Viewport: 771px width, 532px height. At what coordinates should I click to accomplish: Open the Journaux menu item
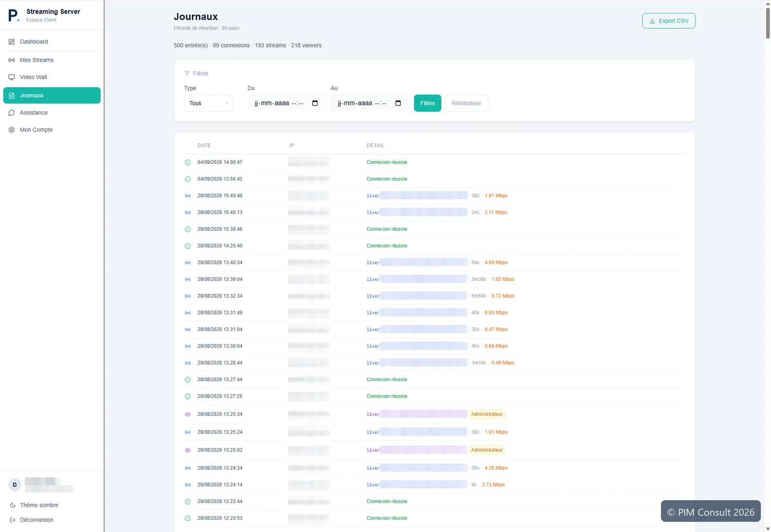(x=52, y=95)
